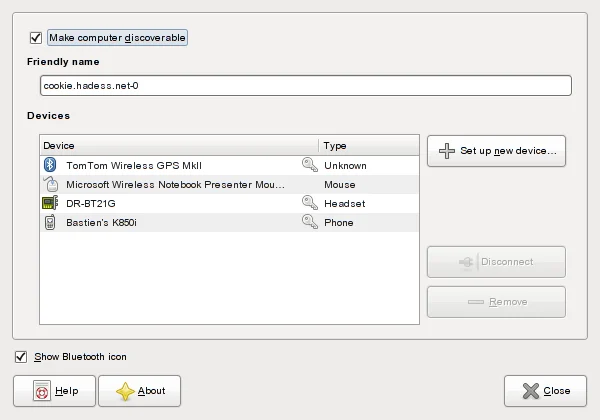Select the DR-BT21G device name
The height and width of the screenshot is (420, 600).
(x=91, y=203)
